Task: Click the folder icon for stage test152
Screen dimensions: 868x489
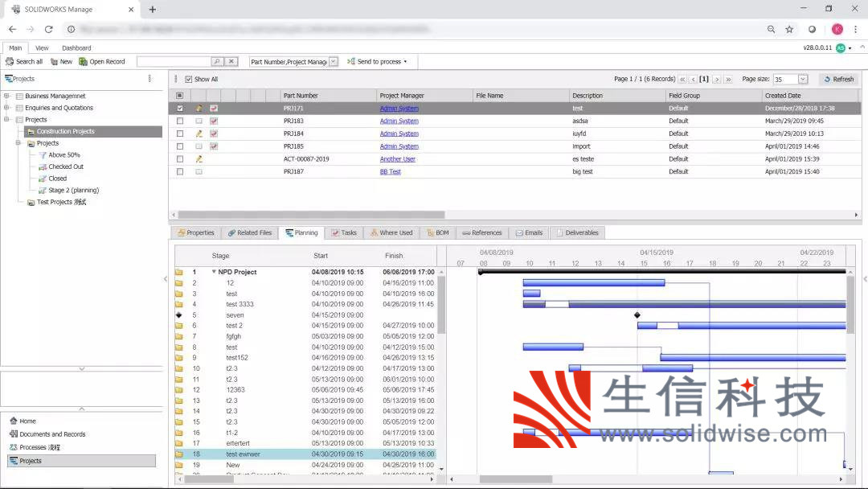Action: (x=178, y=358)
